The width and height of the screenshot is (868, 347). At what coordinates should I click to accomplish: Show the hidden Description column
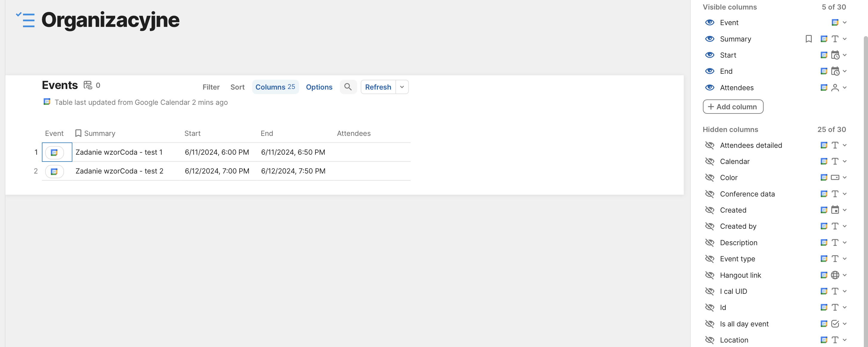coord(710,243)
